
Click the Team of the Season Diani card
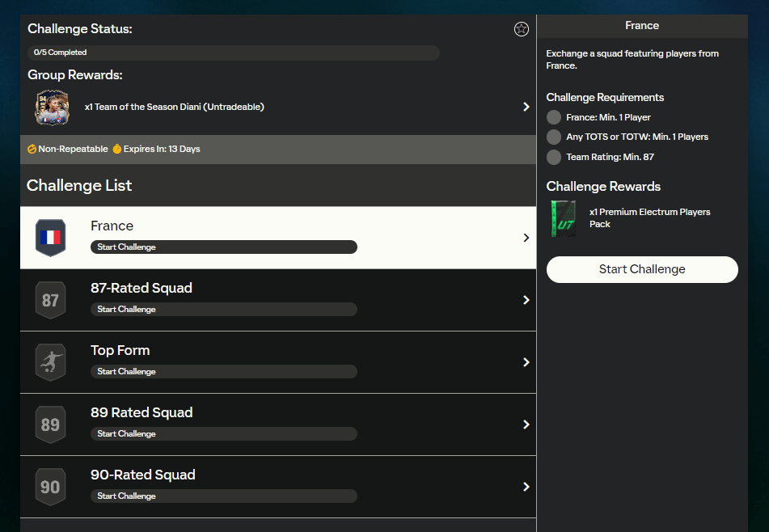point(52,107)
